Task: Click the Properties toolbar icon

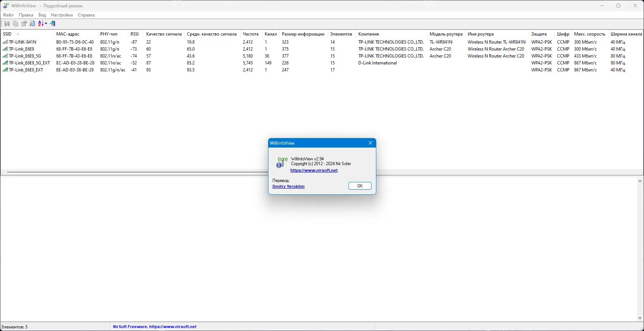Action: click(24, 23)
